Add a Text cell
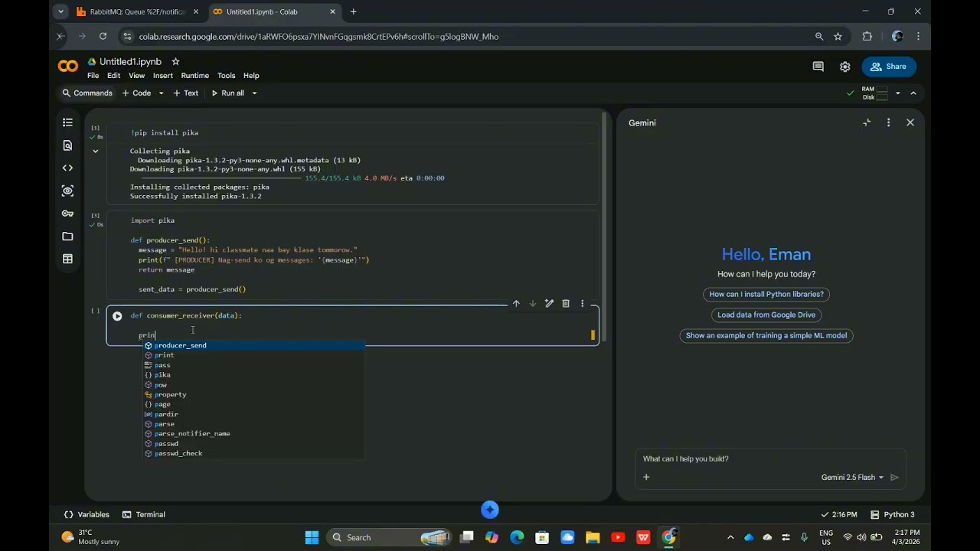The height and width of the screenshot is (551, 980). click(185, 93)
